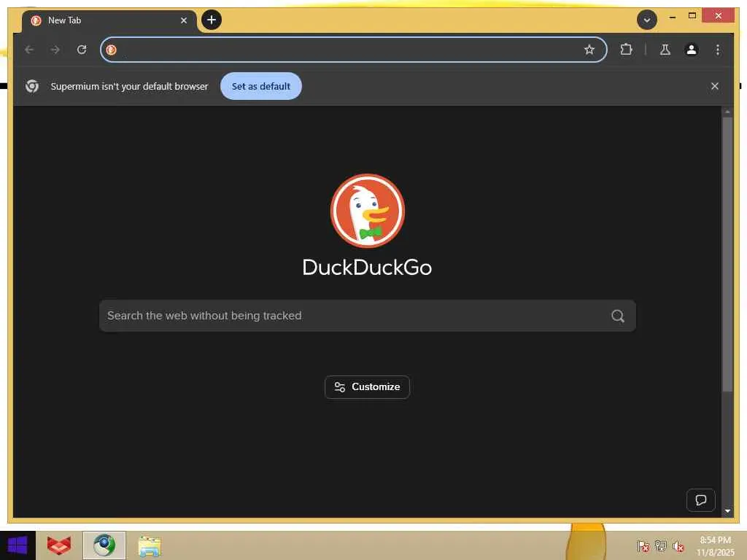Focus the DuckDuckGo search box

pyautogui.click(x=368, y=316)
